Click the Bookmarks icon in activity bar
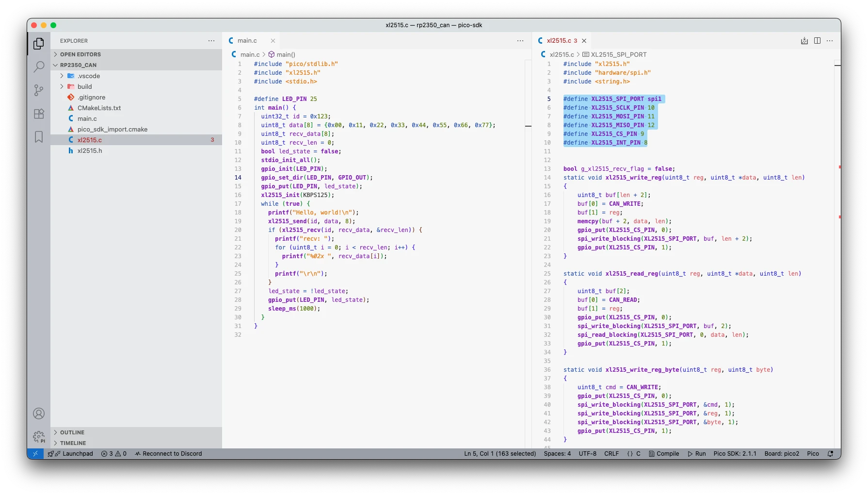 point(39,137)
